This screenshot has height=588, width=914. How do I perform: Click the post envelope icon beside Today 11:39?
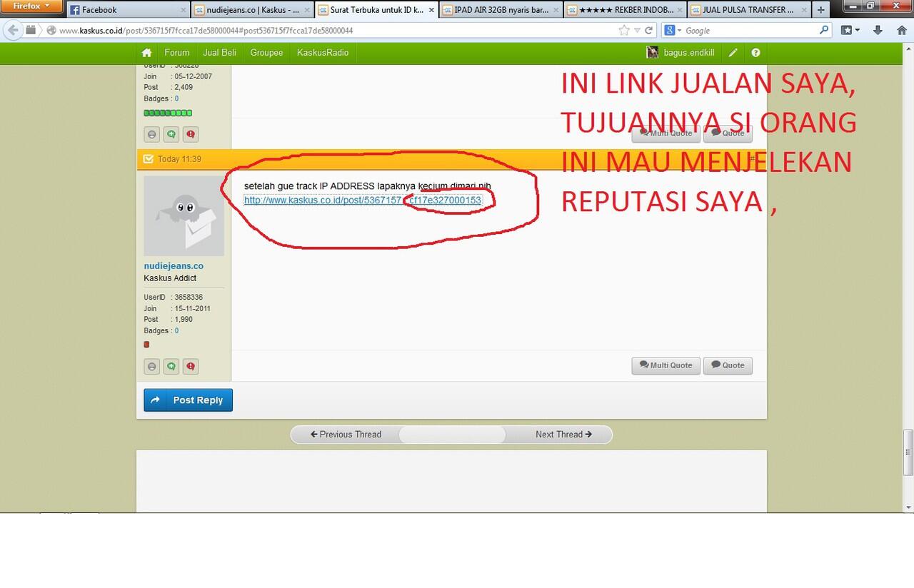coord(149,158)
